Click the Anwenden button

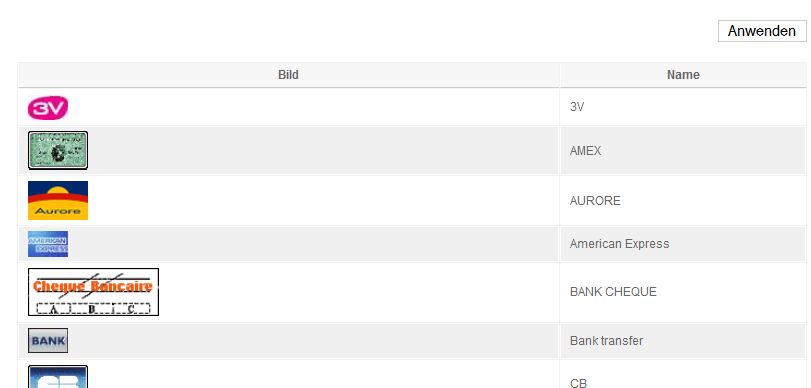(762, 31)
